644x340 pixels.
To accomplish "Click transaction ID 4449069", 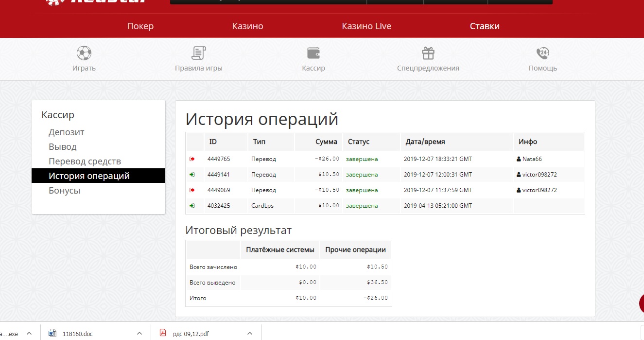I will click(219, 190).
